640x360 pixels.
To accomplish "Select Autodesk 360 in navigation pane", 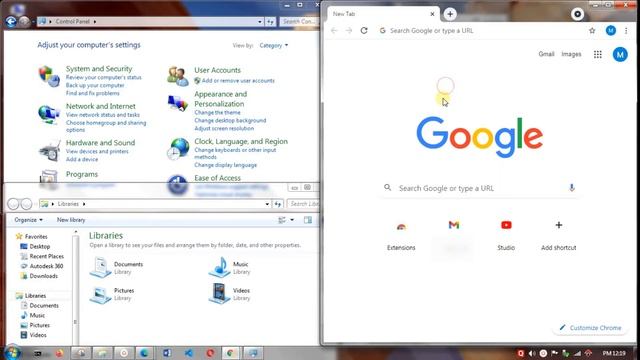I will click(x=46, y=266).
